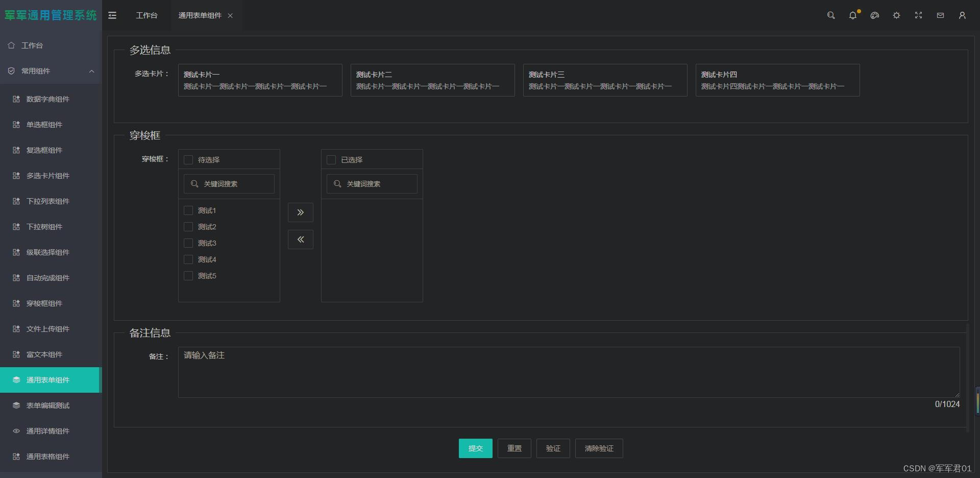The height and width of the screenshot is (478, 980).
Task: Check the 已选择 select-all checkbox
Action: (331, 160)
